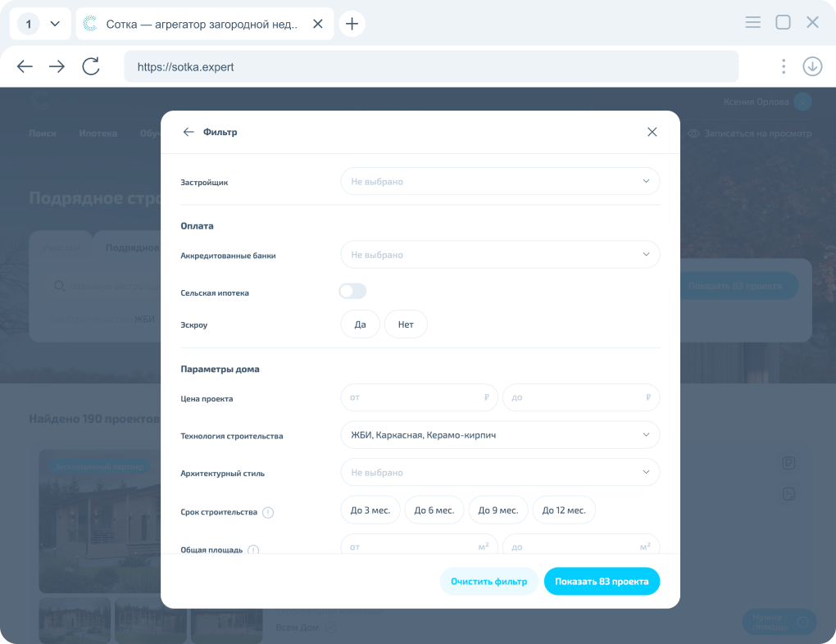Open Технология строительства dropdown
The height and width of the screenshot is (644, 836).
click(500, 435)
